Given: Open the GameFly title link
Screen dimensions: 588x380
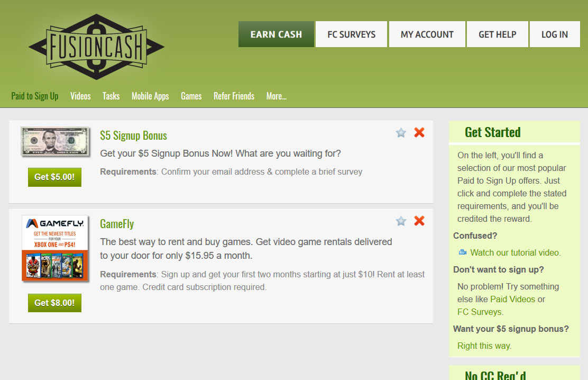Looking at the screenshot, I should click(117, 224).
